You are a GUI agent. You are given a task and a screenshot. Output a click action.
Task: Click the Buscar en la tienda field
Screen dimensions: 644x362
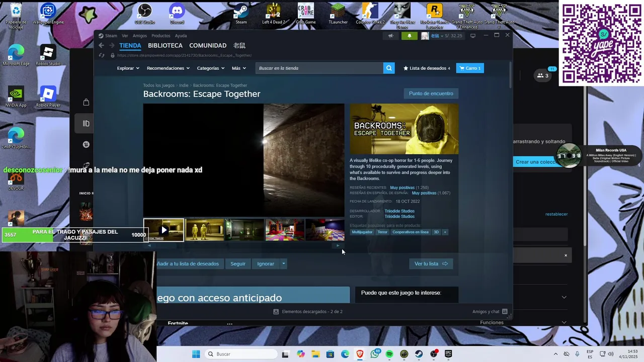tap(319, 68)
